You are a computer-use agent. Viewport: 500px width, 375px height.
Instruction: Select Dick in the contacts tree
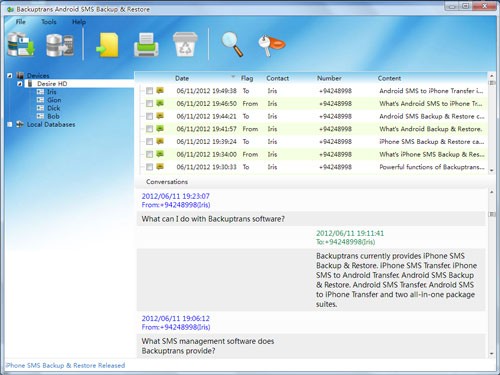[x=54, y=108]
